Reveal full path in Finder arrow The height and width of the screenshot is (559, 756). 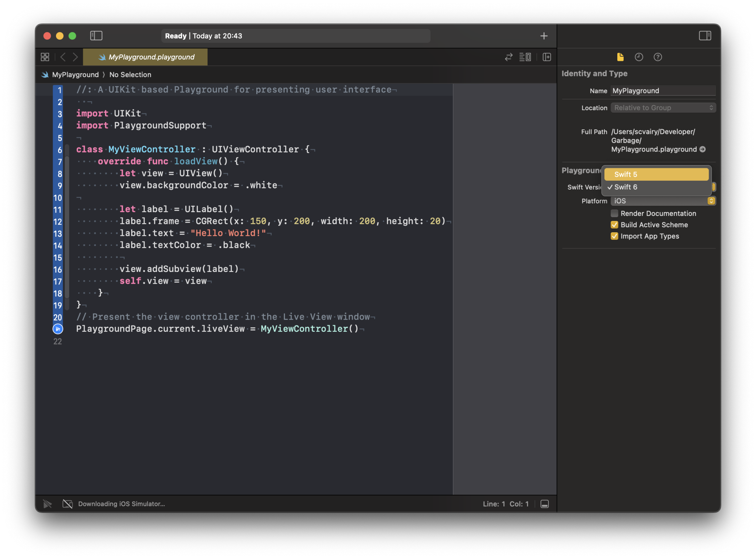click(702, 149)
